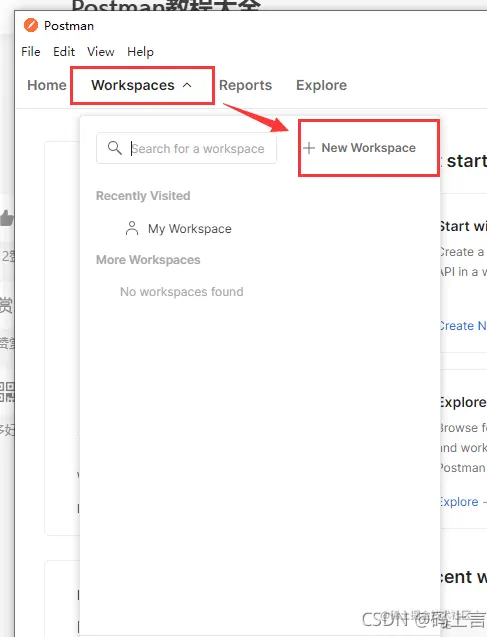Click the Search for a workspace field

click(186, 148)
